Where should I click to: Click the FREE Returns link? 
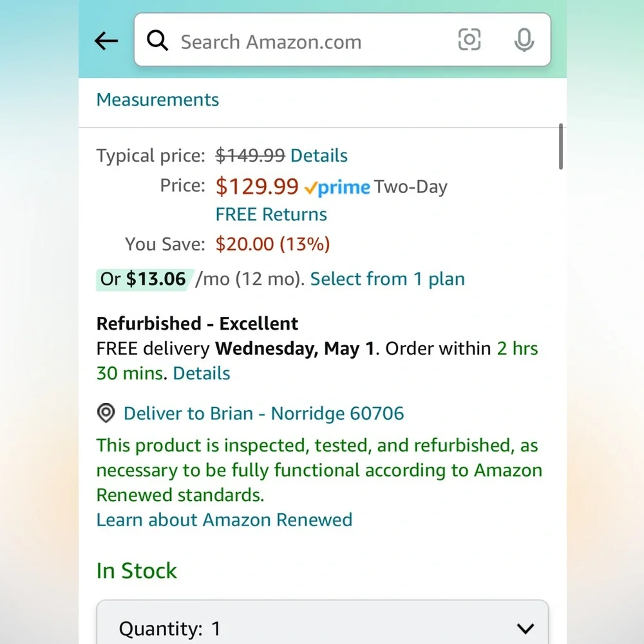tap(271, 214)
